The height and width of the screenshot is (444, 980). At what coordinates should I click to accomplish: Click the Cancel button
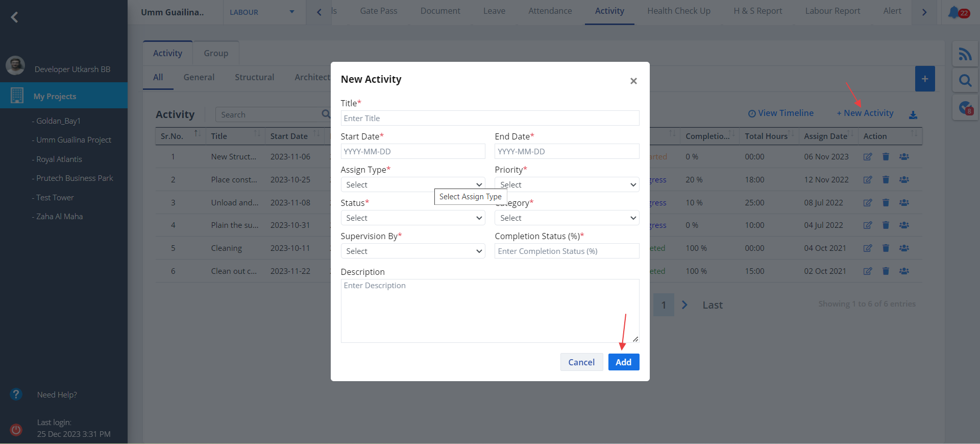click(581, 362)
